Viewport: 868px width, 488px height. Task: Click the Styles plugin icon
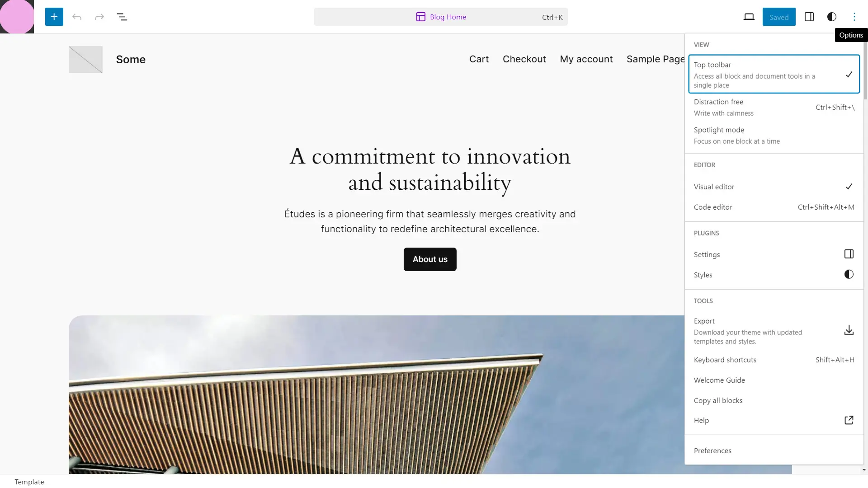click(848, 274)
